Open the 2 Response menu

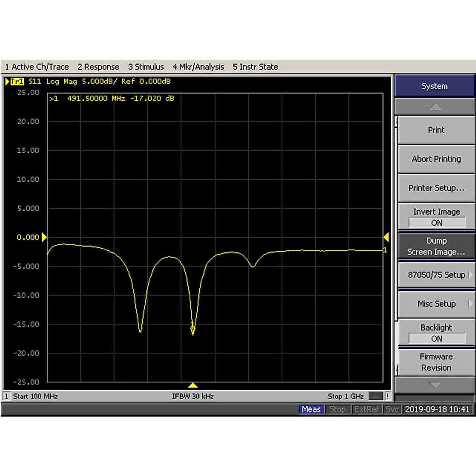[x=98, y=67]
